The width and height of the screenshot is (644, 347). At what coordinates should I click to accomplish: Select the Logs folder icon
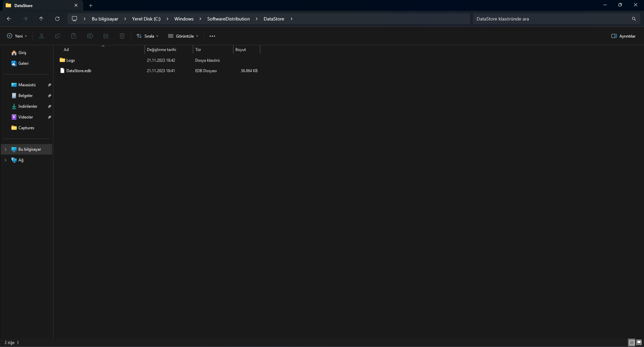click(62, 60)
